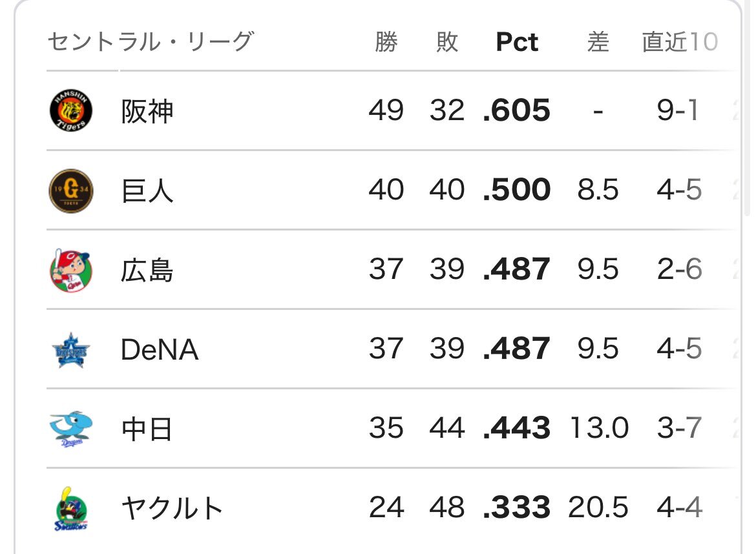The height and width of the screenshot is (554, 756).
Task: Click the Yomiuri Giants team logo
Action: 71,190
